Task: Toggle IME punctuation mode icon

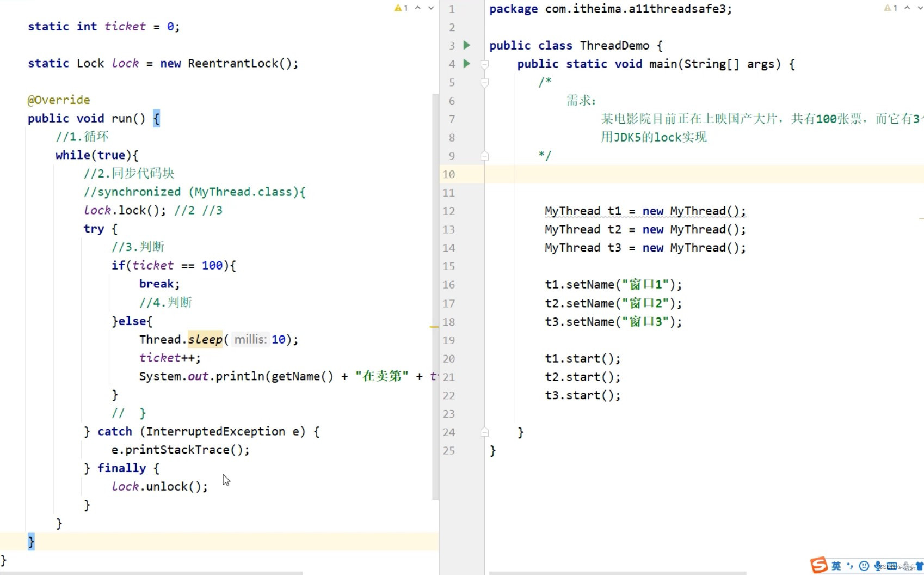Action: [x=850, y=566]
